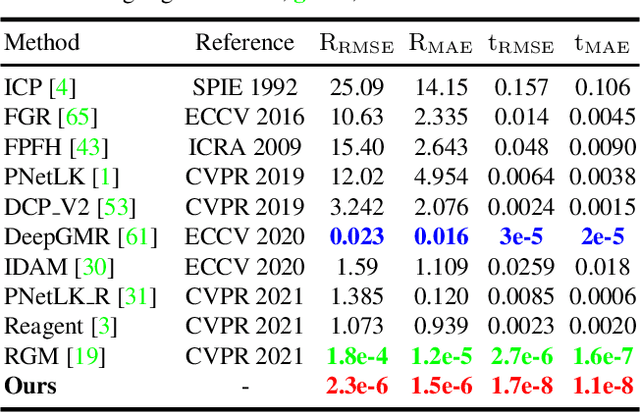Select the bold Ours row label
The image size is (640, 412).
[31, 386]
